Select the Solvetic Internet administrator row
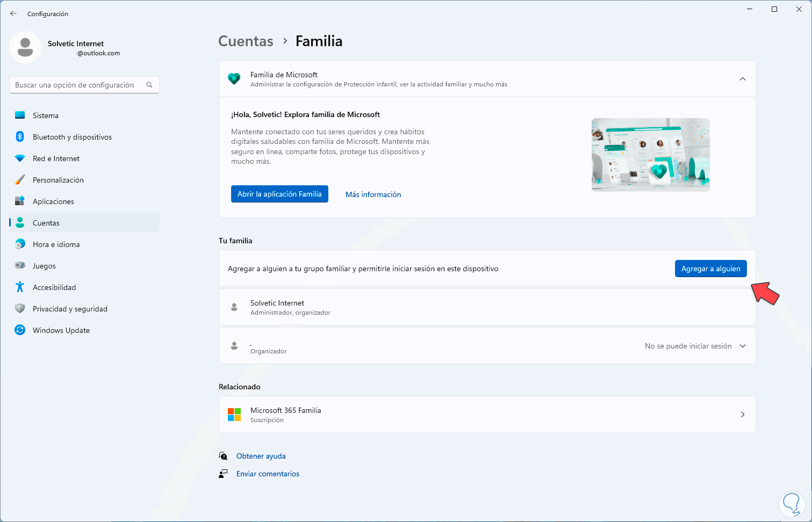Image resolution: width=812 pixels, height=522 pixels. point(487,307)
